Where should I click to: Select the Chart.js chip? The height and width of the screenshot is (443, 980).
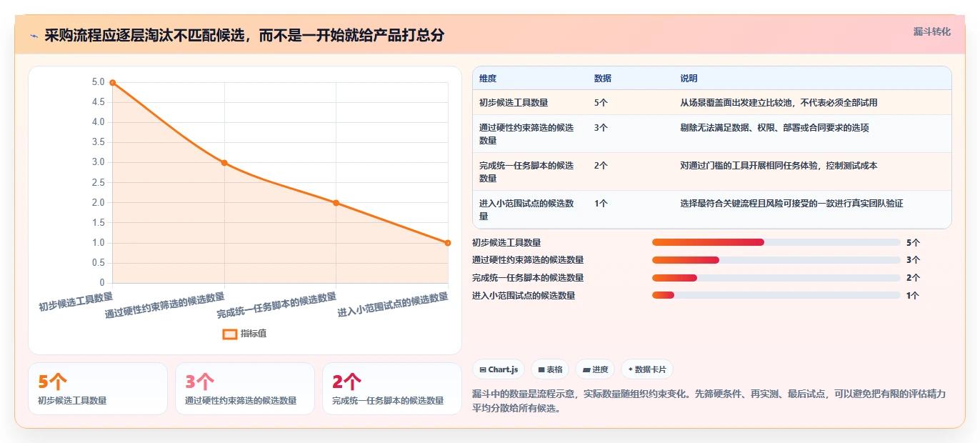point(499,369)
